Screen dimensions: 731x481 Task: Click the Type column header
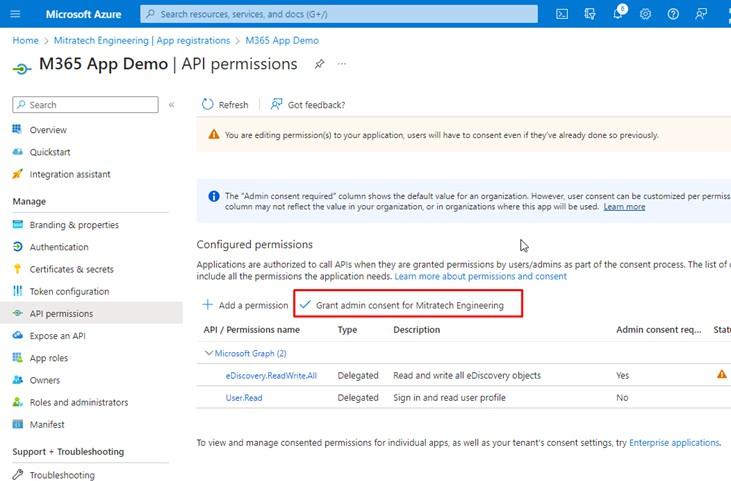click(x=347, y=330)
